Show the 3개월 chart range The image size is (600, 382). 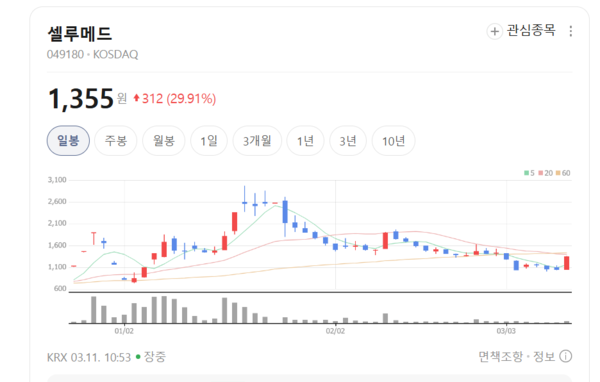click(x=257, y=140)
